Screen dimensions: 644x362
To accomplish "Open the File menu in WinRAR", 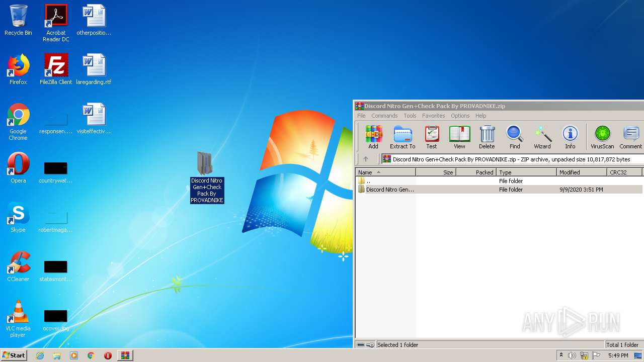I will [361, 116].
